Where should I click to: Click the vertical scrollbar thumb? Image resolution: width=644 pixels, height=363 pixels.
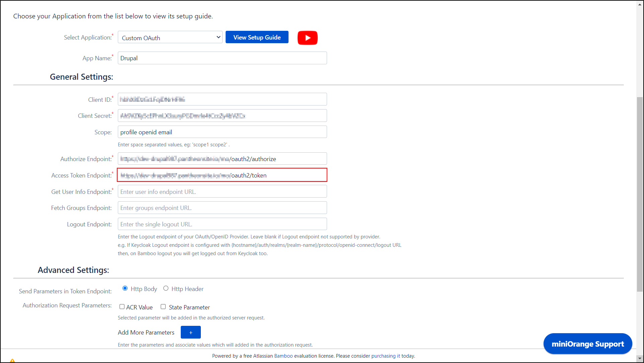640,194
